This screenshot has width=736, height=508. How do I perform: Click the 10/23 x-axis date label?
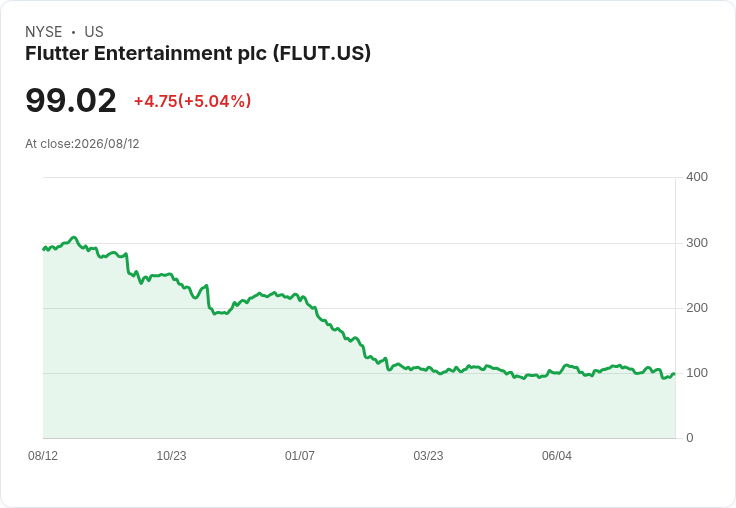pyautogui.click(x=171, y=455)
